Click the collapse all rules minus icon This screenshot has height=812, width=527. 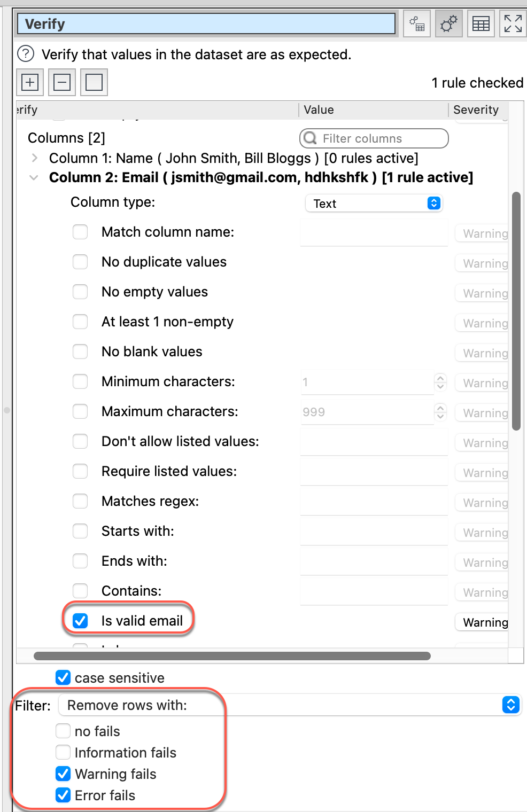point(62,82)
